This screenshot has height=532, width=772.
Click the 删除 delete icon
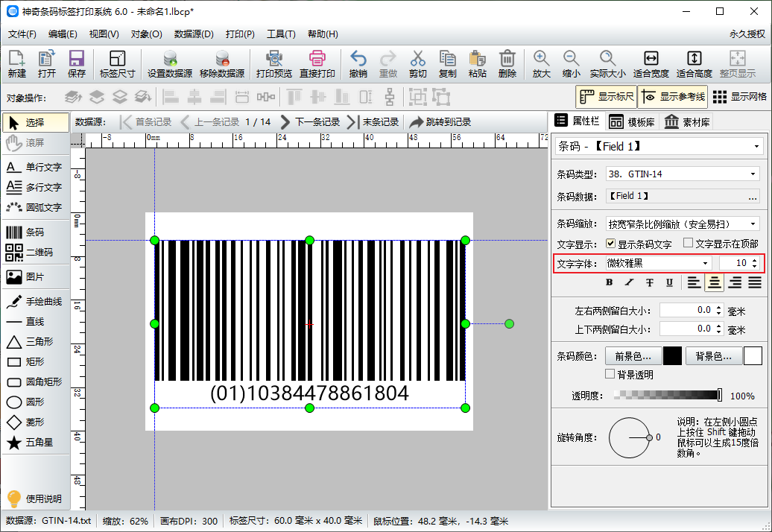tap(507, 63)
